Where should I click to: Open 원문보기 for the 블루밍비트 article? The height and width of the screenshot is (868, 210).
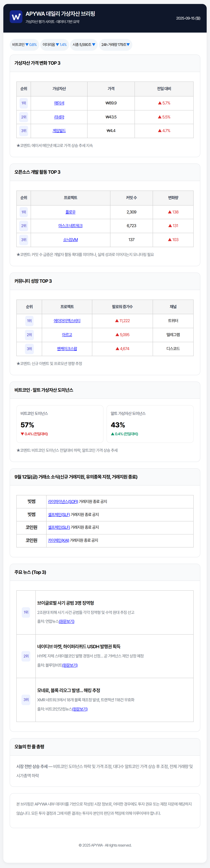click(70, 665)
